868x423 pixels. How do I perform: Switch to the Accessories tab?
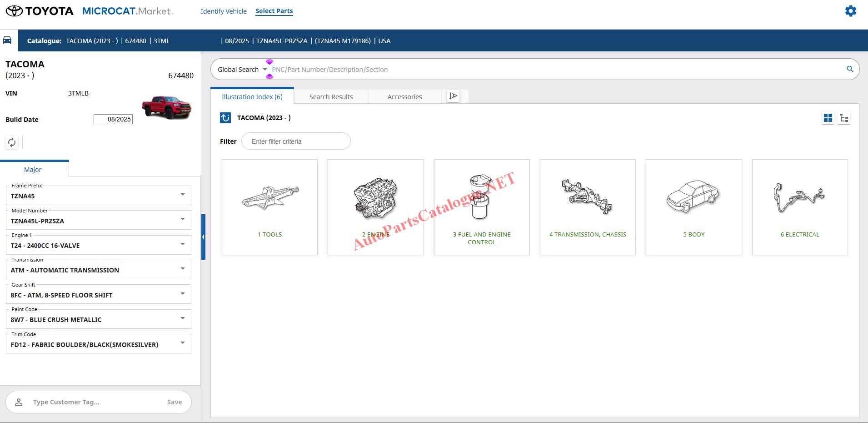point(404,97)
